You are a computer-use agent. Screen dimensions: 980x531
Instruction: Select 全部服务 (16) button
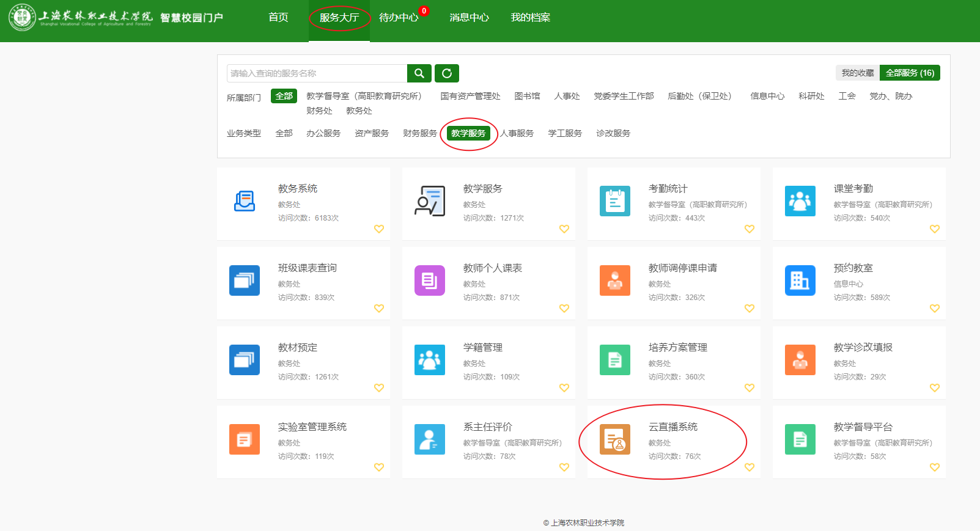(x=910, y=73)
